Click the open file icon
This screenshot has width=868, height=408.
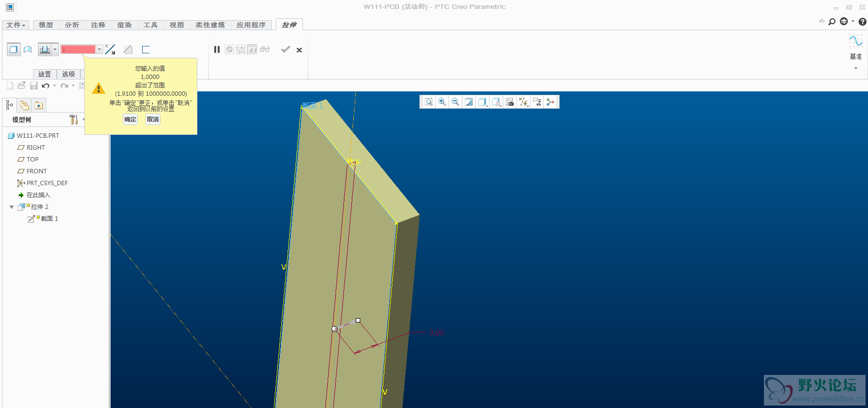tap(22, 85)
